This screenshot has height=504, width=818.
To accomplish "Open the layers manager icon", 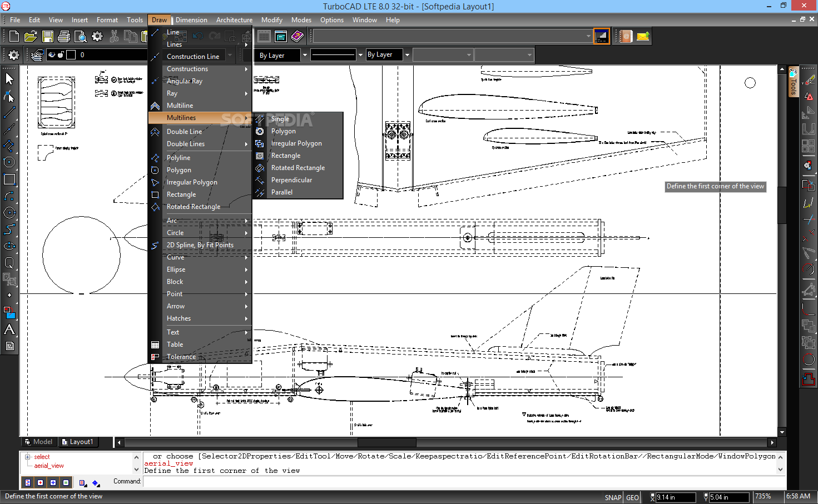I will point(37,55).
